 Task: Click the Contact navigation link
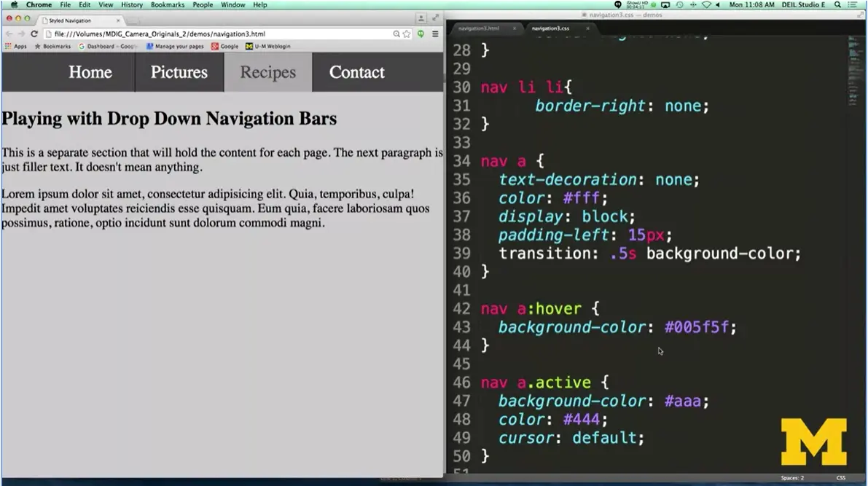[x=356, y=72]
